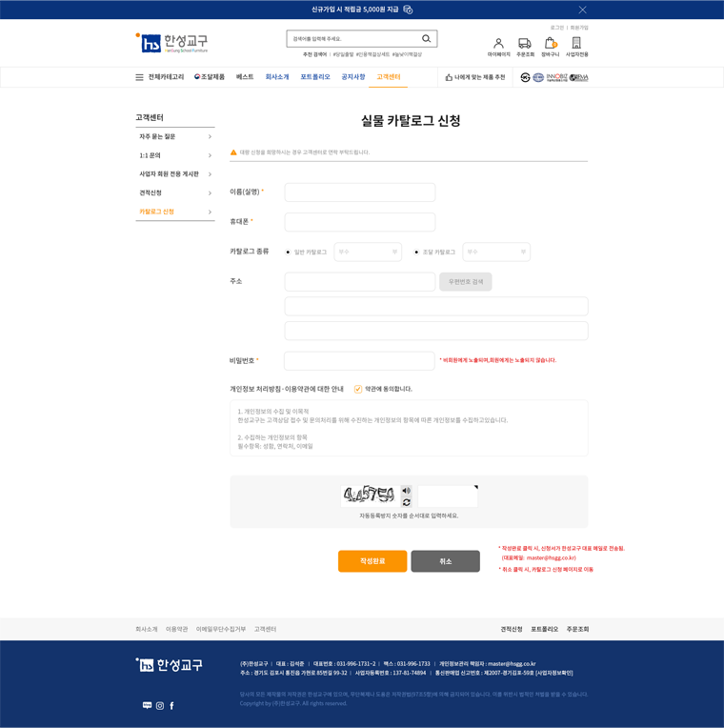Viewport: 724px width, 728px height.
Task: Open 공지사항 menu item
Action: click(x=353, y=77)
